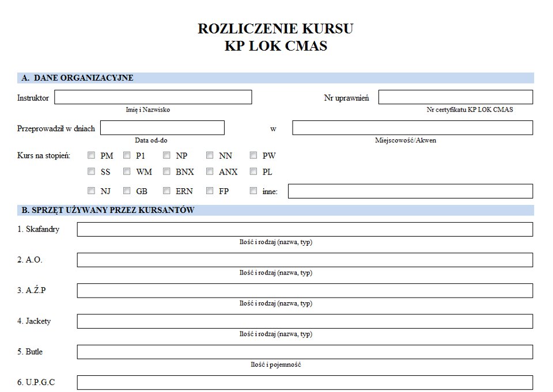Enable the ANX checkbox
Image resolution: width=553 pixels, height=392 pixels.
point(210,172)
